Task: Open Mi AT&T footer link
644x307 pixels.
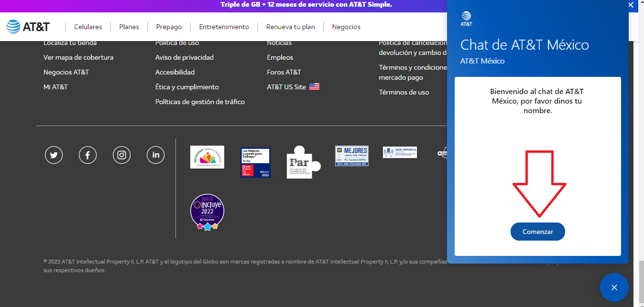Action: pos(55,87)
